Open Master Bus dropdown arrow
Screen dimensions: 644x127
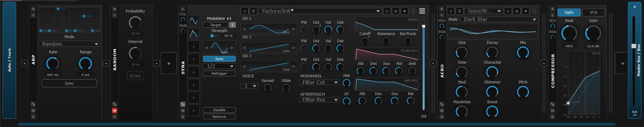(635, 7)
